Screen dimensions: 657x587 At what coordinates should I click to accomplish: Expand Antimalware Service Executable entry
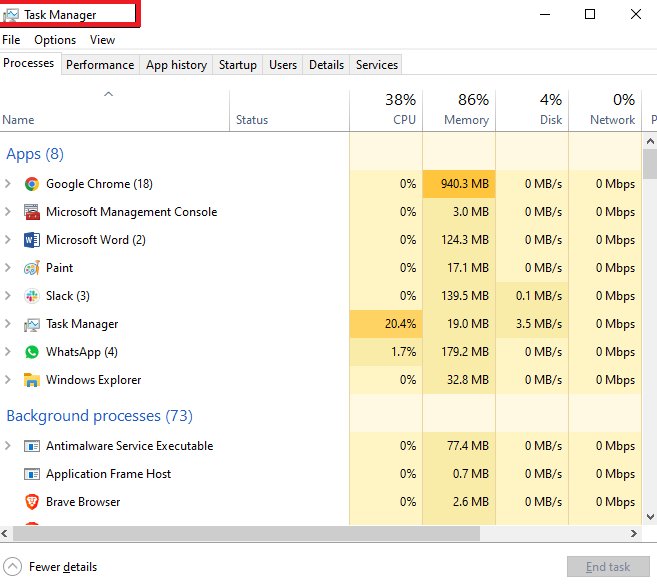[x=9, y=446]
